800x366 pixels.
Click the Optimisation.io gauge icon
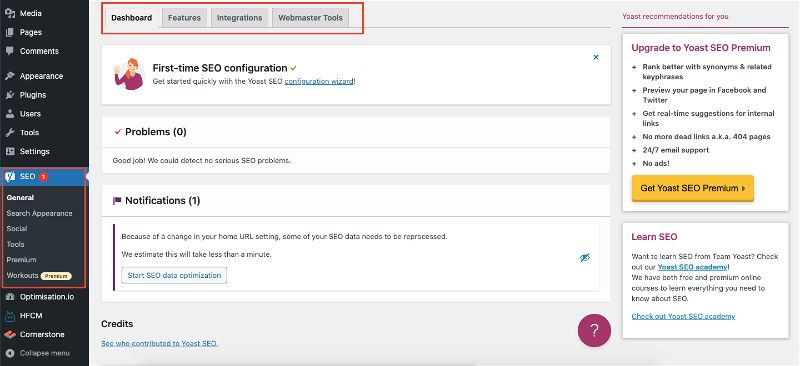pos(10,297)
